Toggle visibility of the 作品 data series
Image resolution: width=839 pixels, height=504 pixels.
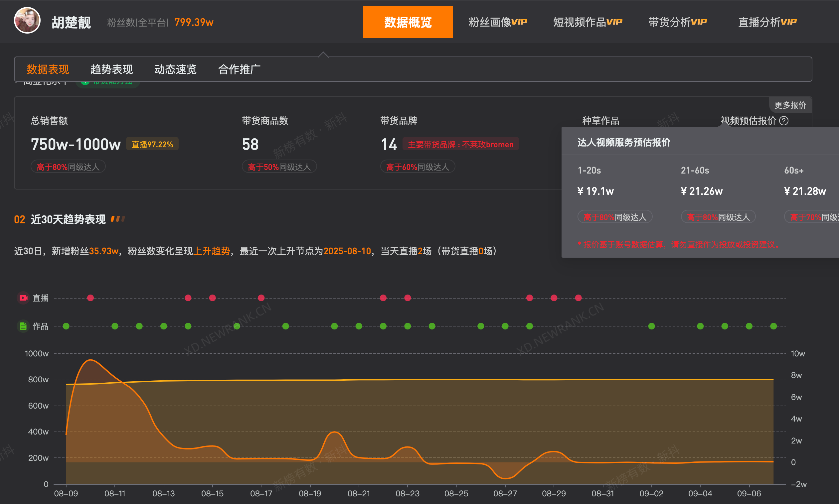pos(40,326)
